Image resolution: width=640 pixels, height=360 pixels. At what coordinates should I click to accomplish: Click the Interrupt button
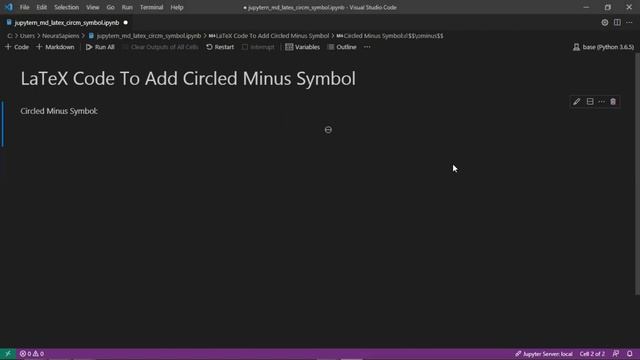point(258,47)
